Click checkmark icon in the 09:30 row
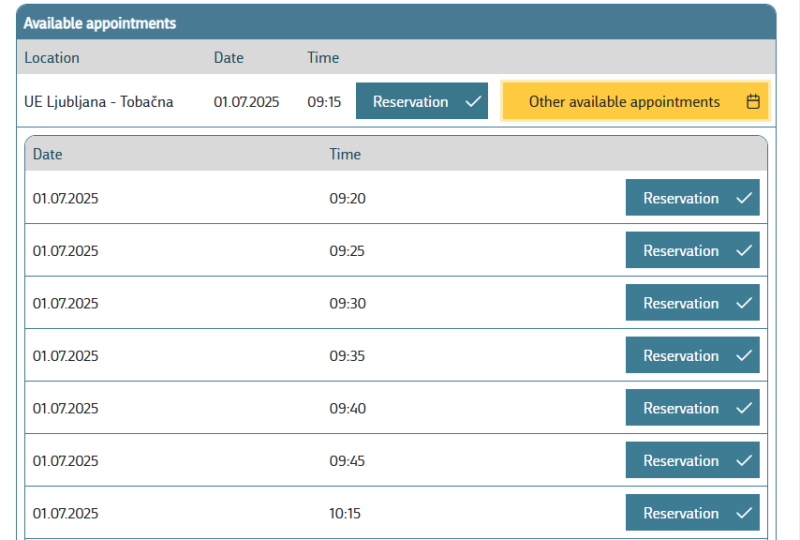This screenshot has height=540, width=800. coord(744,303)
